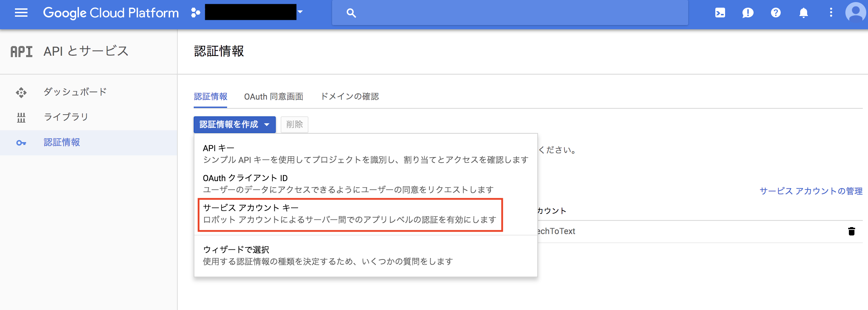This screenshot has width=868, height=310.
Task: Click the Google Cloud Platform logo text
Action: coord(111,13)
